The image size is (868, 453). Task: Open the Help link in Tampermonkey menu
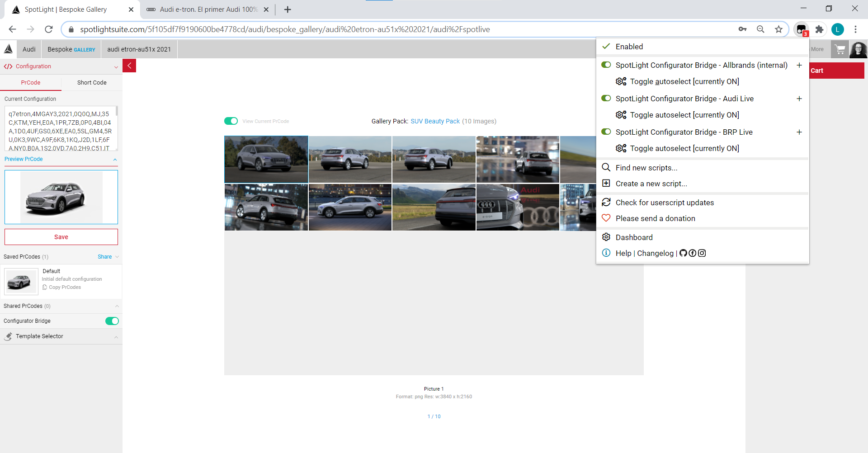623,253
